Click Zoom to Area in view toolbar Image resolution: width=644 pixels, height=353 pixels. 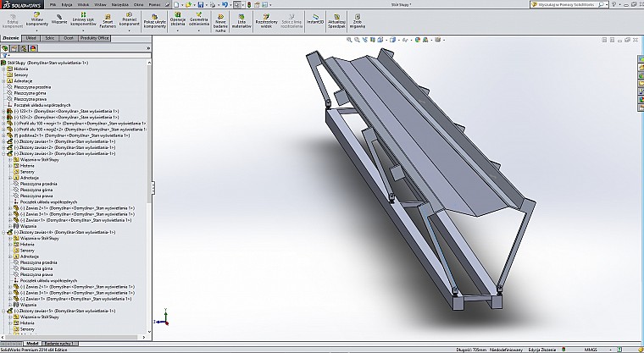pos(357,40)
